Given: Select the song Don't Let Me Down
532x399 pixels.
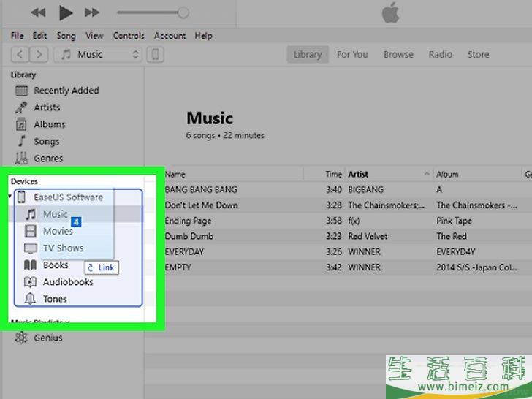Looking at the screenshot, I should pyautogui.click(x=201, y=205).
